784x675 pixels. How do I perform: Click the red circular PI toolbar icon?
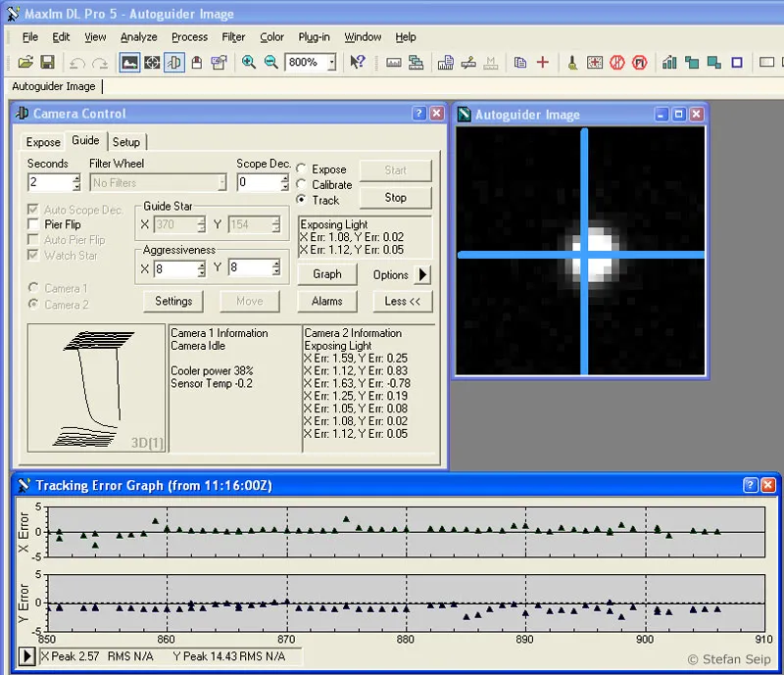640,63
